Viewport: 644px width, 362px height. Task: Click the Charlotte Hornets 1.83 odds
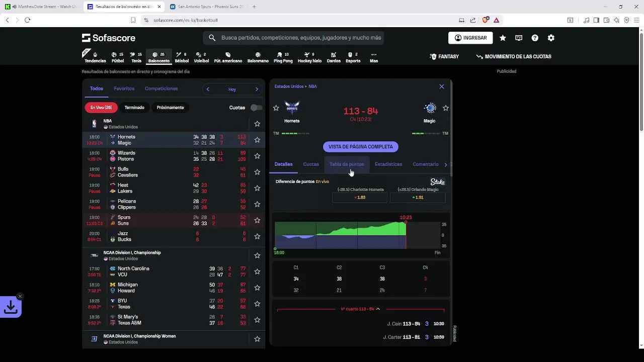point(360,198)
